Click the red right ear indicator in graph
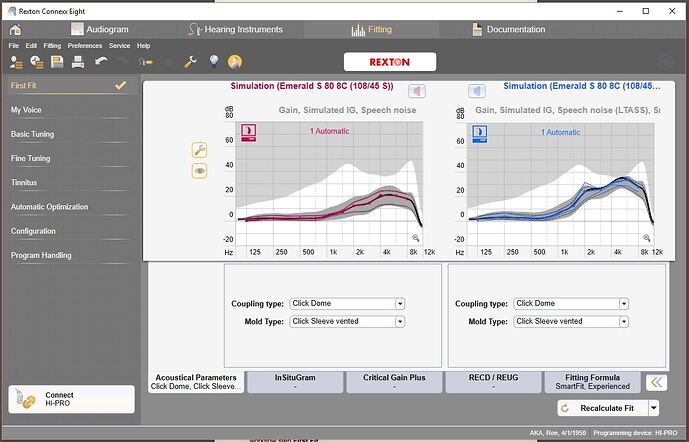 coord(249,133)
